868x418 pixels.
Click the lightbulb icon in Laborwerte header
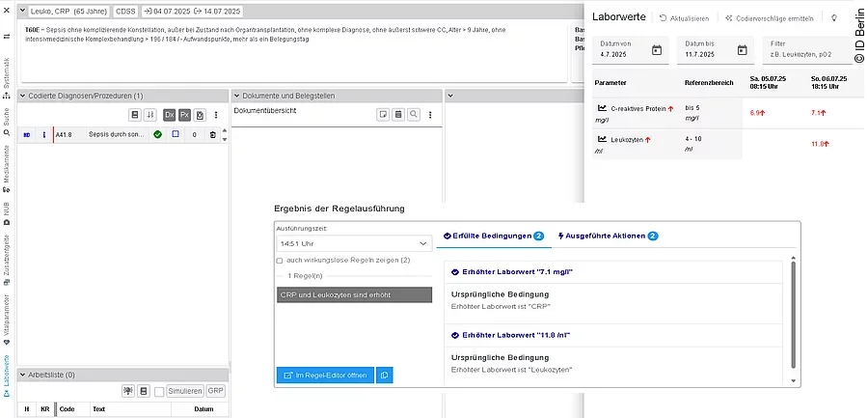click(x=834, y=18)
